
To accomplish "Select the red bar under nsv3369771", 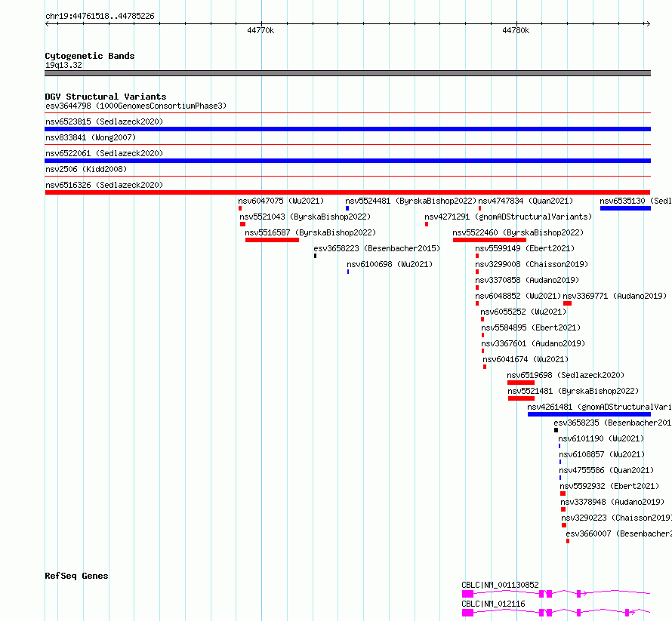I will (x=568, y=303).
